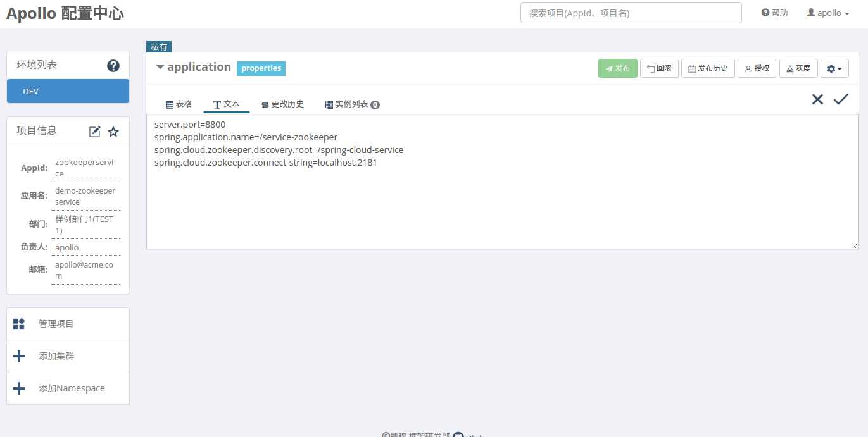Collapse the application namespace triangle
Viewport: 868px width, 437px height.
point(160,67)
